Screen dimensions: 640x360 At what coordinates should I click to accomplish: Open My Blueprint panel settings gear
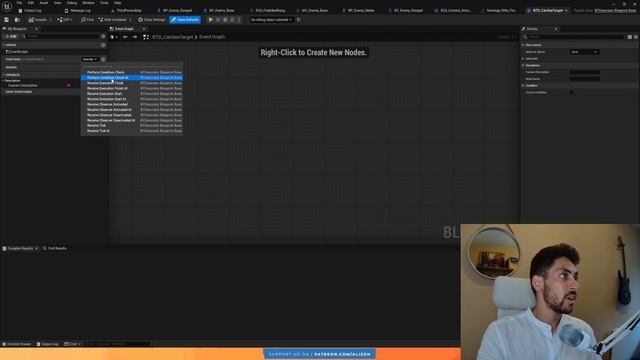click(103, 36)
